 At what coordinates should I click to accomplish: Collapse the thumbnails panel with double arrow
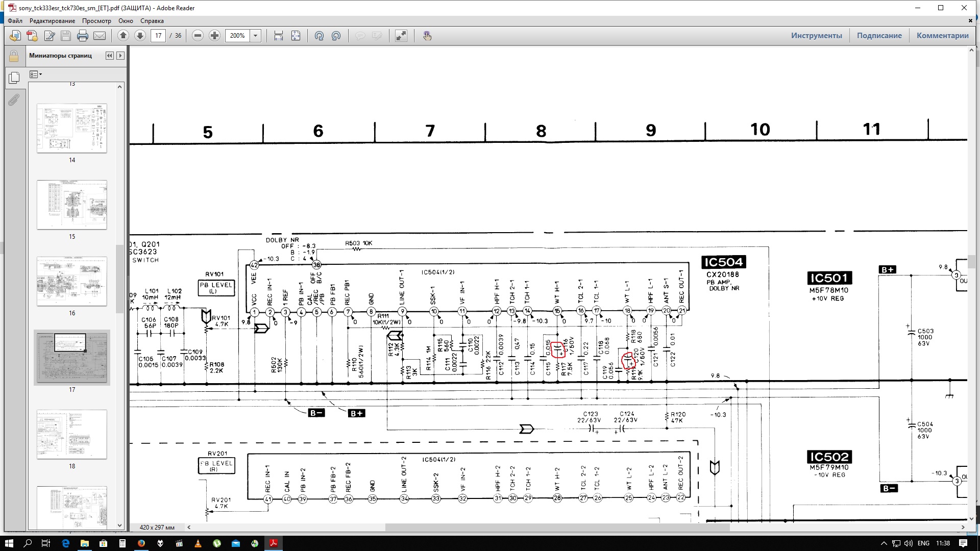[x=109, y=56]
